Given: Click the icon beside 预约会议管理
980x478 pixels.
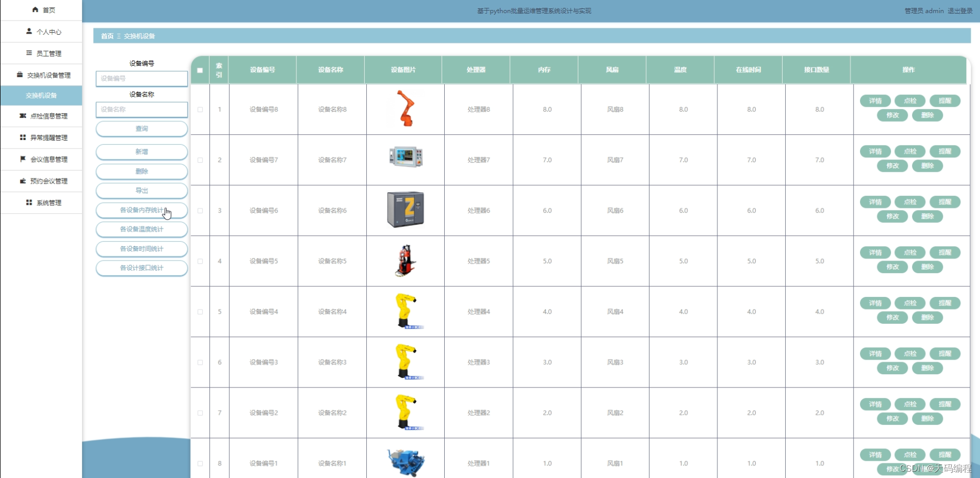Looking at the screenshot, I should pyautogui.click(x=23, y=181).
